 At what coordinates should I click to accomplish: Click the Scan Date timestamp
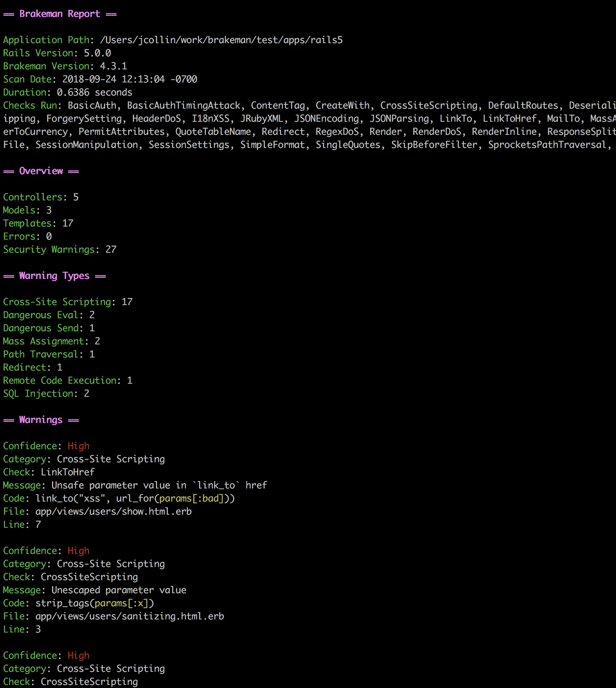coord(129,79)
